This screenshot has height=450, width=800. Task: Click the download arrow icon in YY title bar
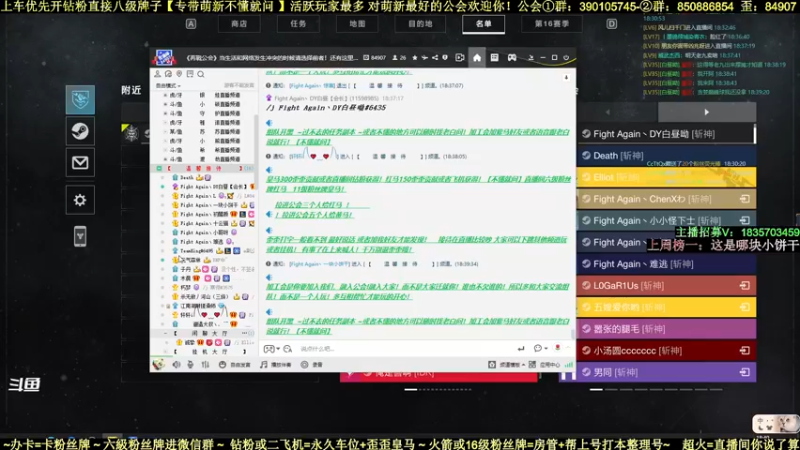pos(531,58)
